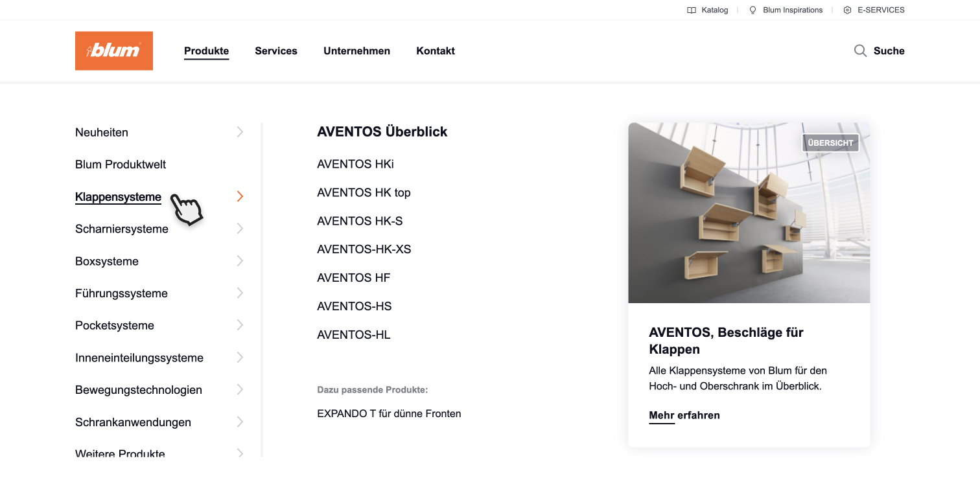Open E-SERVICES link
This screenshot has width=980, height=491.
click(x=881, y=10)
